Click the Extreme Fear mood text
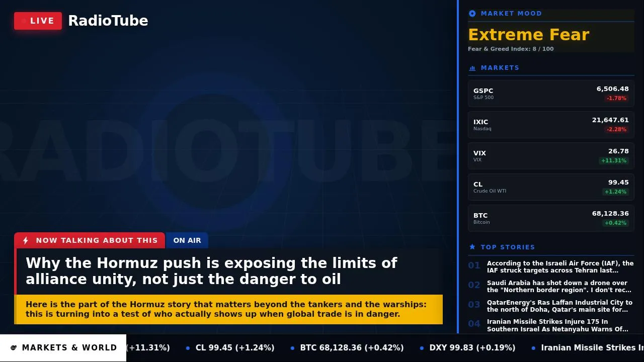Image resolution: width=644 pixels, height=362 pixels. [528, 35]
